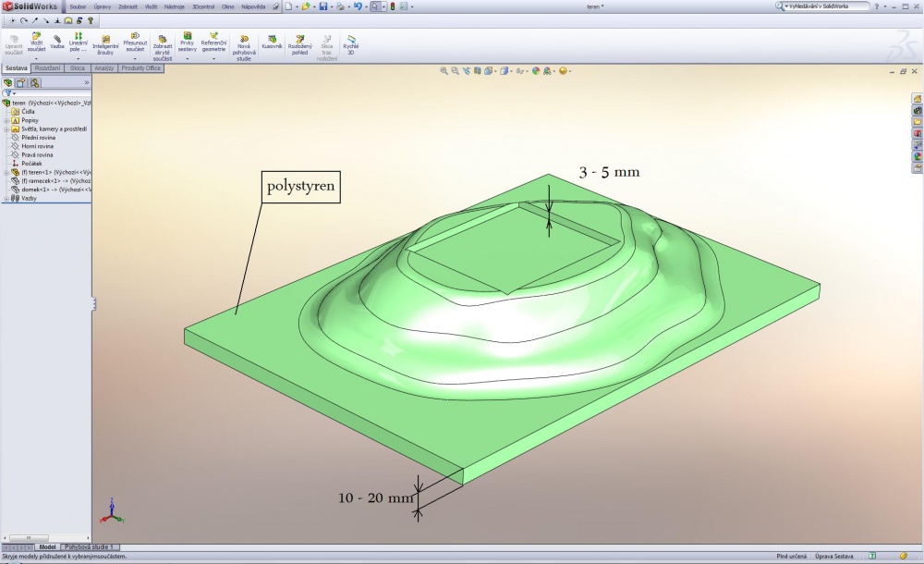Click the Print icon

pos(340,6)
